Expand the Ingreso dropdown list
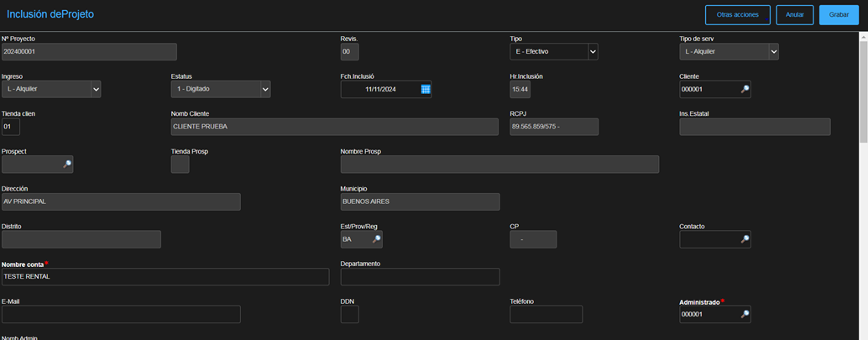 point(96,89)
